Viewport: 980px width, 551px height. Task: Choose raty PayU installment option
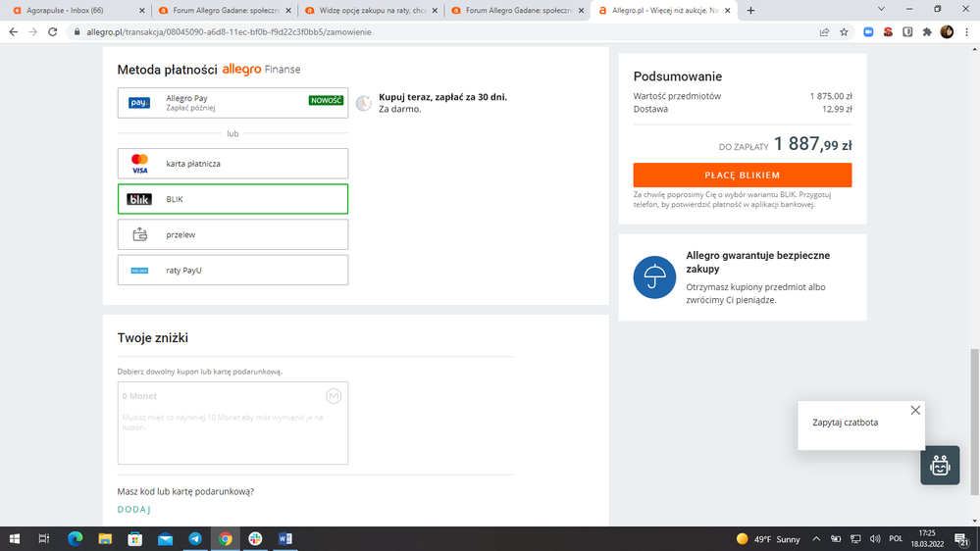point(232,271)
